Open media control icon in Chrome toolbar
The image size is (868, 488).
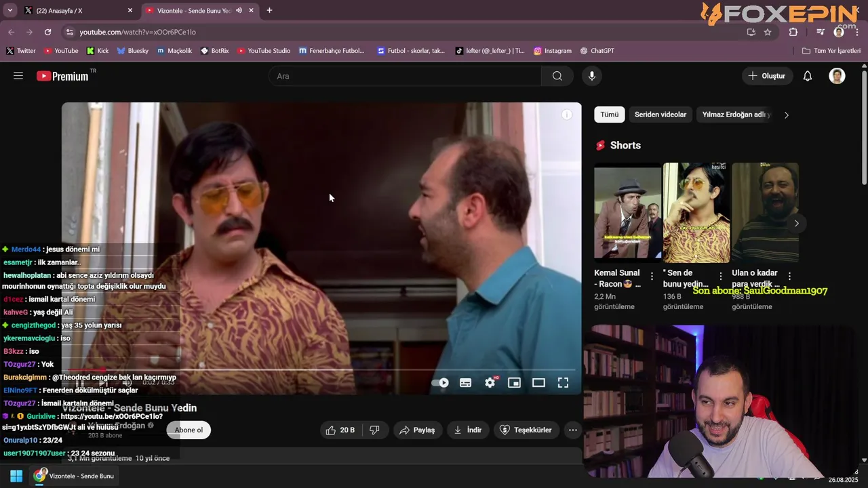pyautogui.click(x=821, y=32)
